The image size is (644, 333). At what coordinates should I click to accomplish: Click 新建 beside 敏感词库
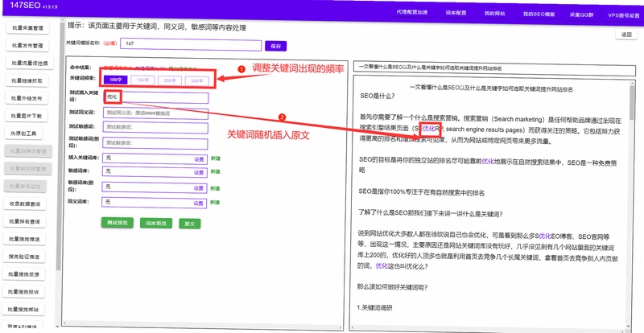(x=215, y=171)
